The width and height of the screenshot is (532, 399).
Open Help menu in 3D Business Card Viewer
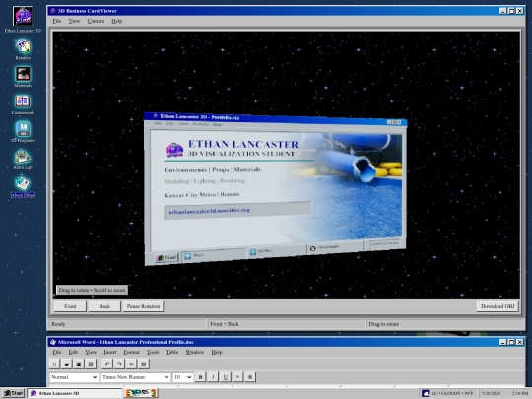click(116, 21)
